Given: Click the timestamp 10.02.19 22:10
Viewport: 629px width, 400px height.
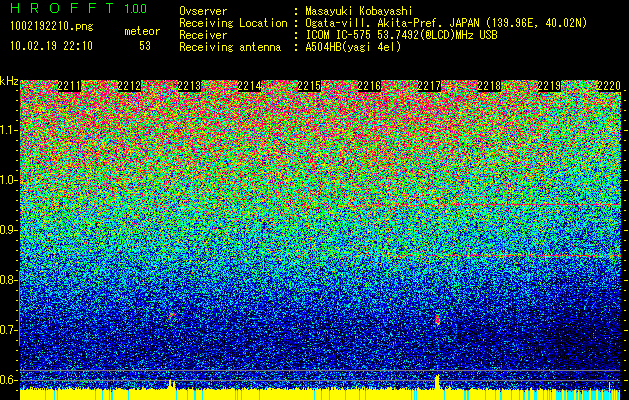Looking at the screenshot, I should click(51, 45).
